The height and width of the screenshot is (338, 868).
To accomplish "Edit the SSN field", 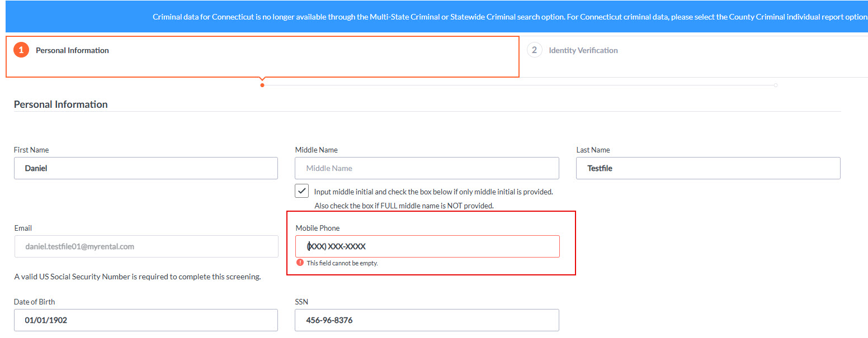I will 427,320.
